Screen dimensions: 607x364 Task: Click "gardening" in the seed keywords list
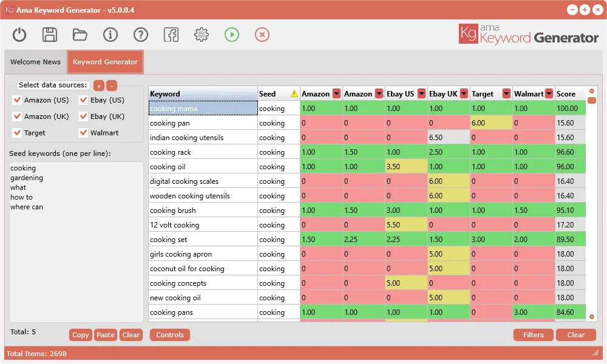[27, 178]
